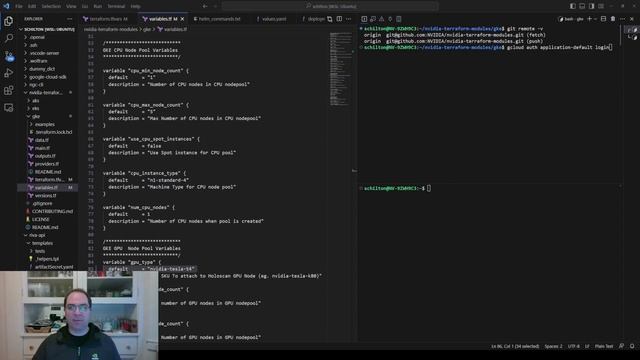This screenshot has width=640, height=360.
Task: Split the terminal panel
Action: coord(604,19)
